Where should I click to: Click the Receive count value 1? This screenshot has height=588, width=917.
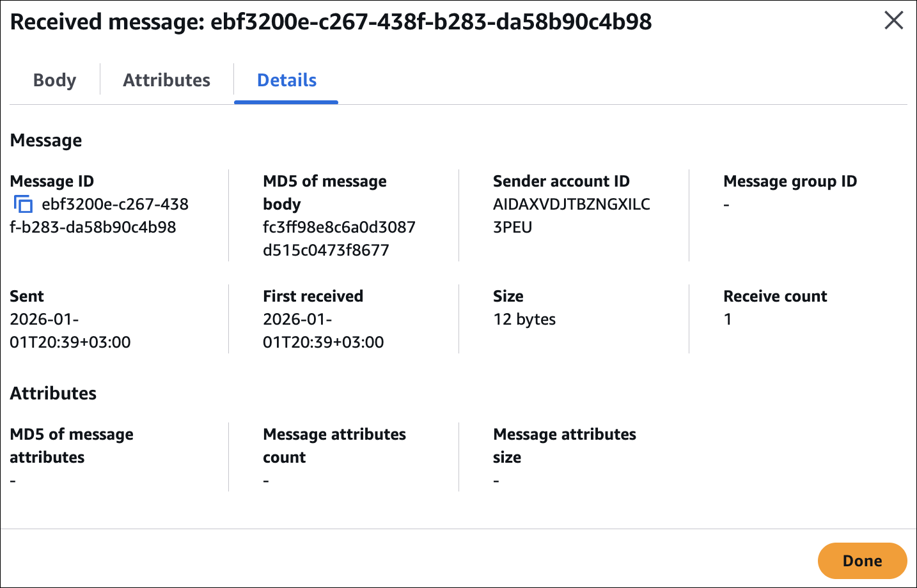[728, 320]
